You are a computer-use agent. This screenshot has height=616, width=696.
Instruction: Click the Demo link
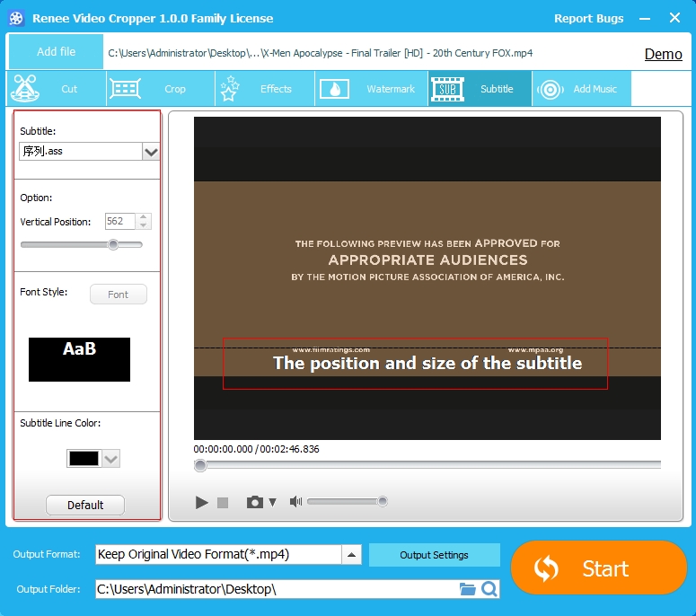(663, 54)
